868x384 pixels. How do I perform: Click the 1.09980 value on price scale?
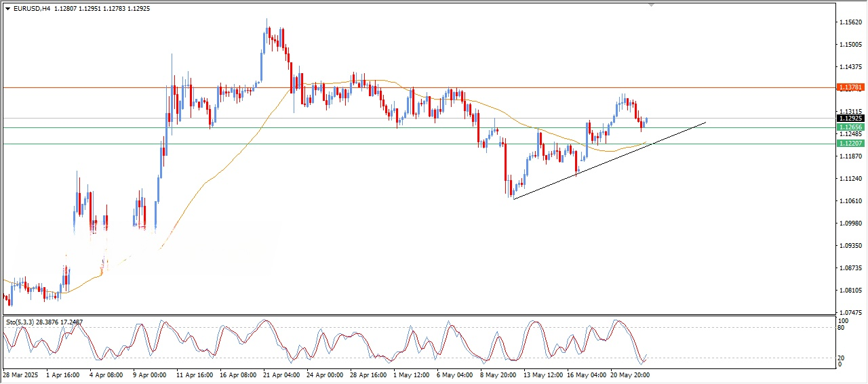[850, 223]
